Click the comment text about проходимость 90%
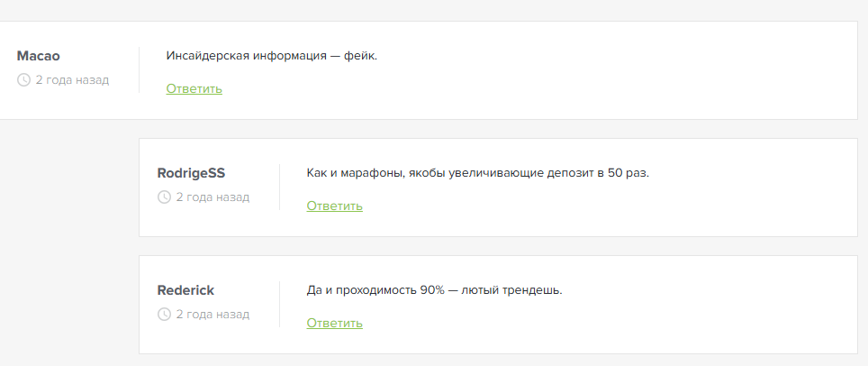Screen dimensions: 868x366 pos(434,290)
